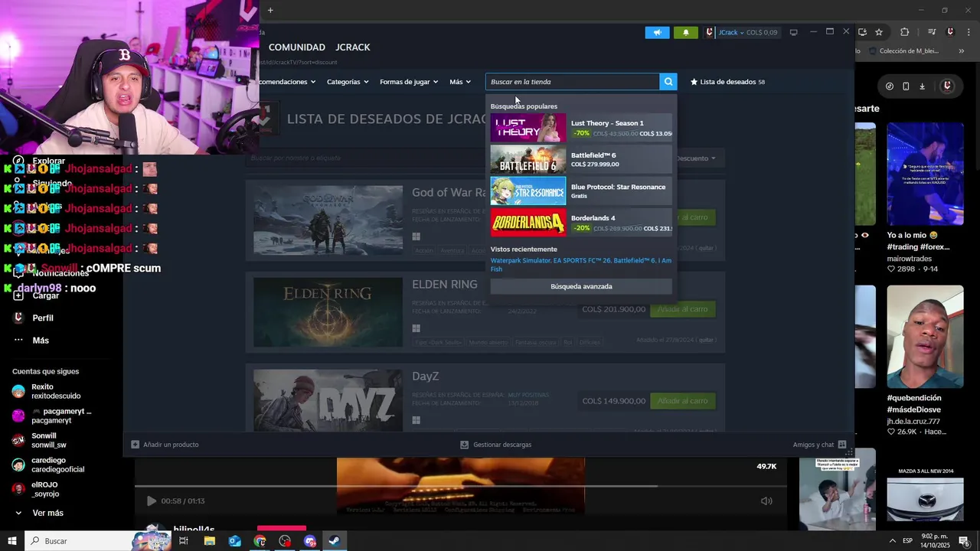Click the TikTok coins icon in pill bar
Image resolution: width=980 pixels, height=551 pixels.
click(889, 86)
